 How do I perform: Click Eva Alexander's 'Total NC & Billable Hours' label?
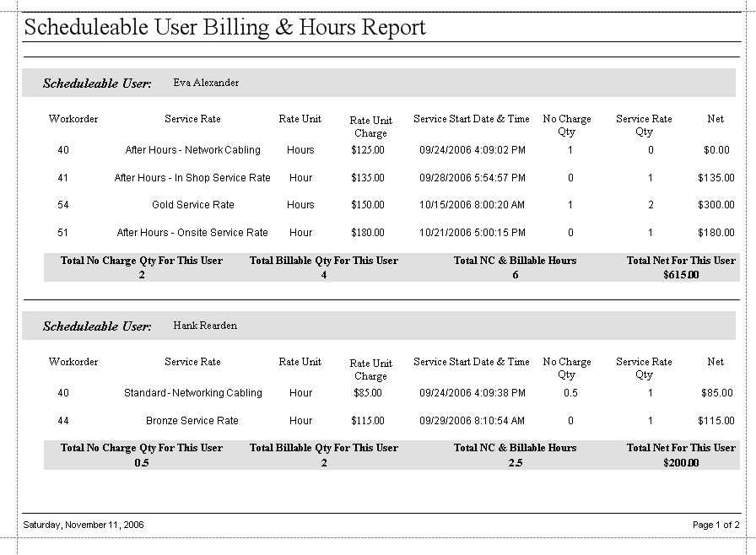click(515, 261)
